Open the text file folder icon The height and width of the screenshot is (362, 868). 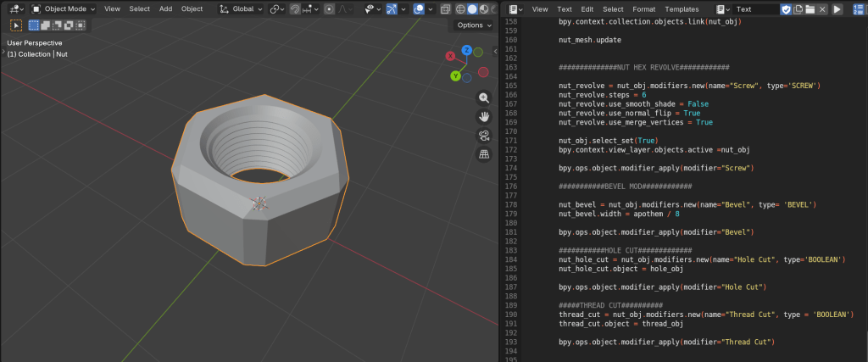(810, 8)
